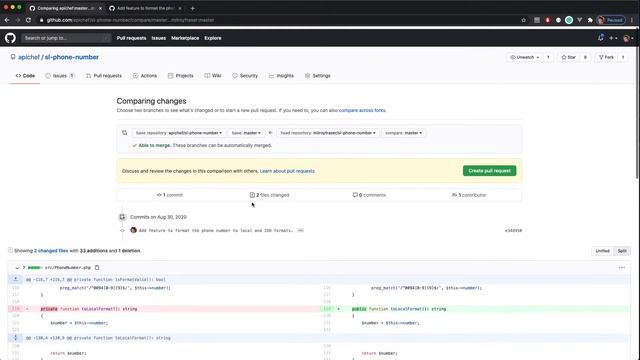The width and height of the screenshot is (640, 360).
Task: Open Marketplace in top navigation
Action: 185,38
